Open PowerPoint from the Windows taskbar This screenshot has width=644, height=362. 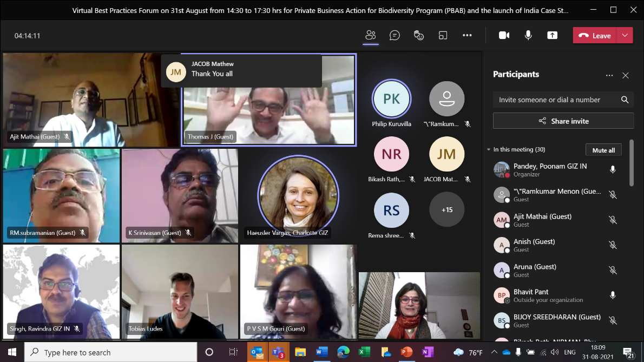(406, 352)
